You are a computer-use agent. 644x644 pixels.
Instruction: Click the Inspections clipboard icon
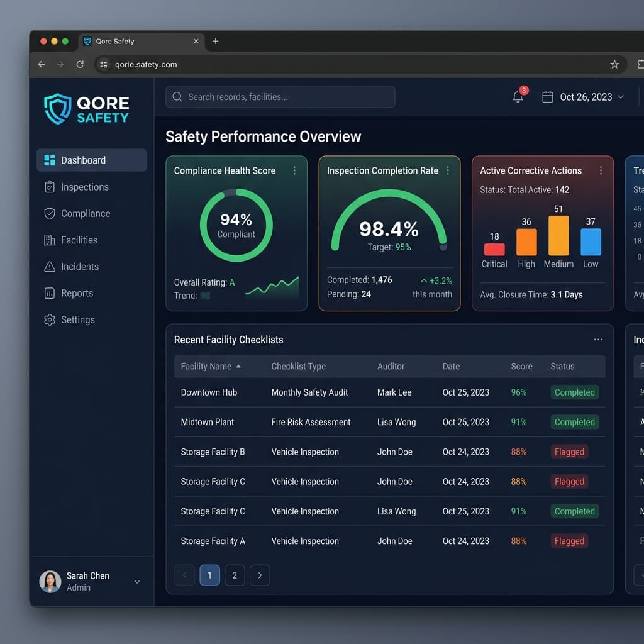coord(50,187)
